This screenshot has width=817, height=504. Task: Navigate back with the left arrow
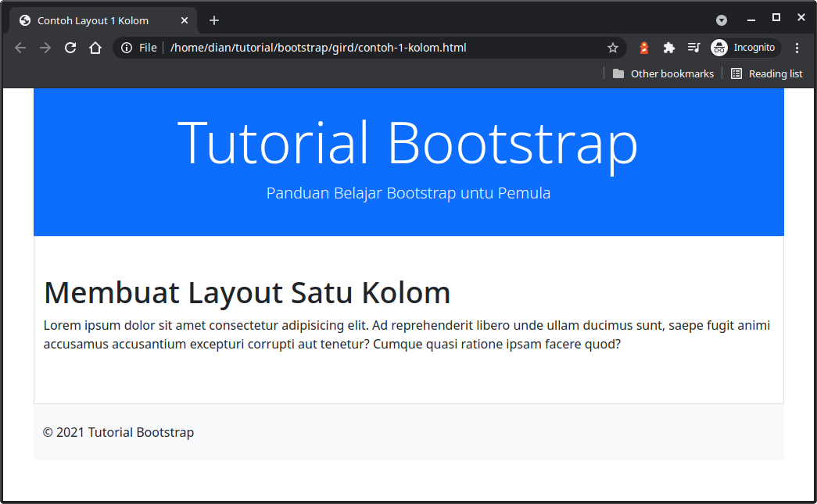pos(20,48)
